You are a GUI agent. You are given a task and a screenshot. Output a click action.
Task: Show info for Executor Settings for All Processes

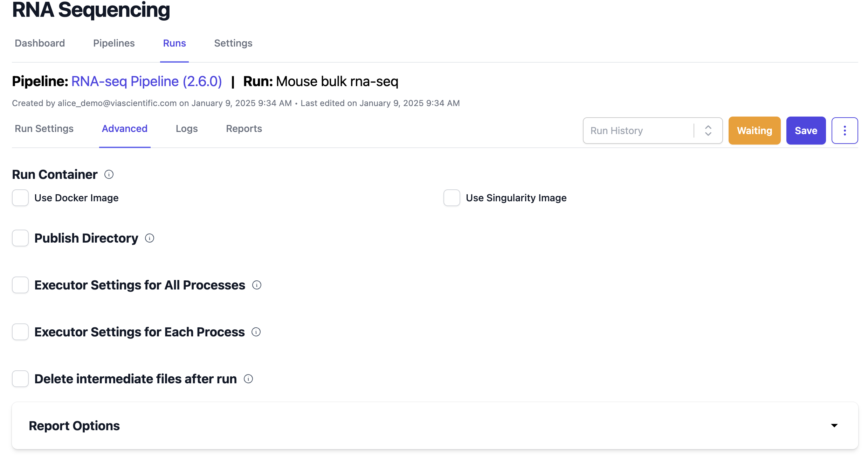click(x=257, y=285)
